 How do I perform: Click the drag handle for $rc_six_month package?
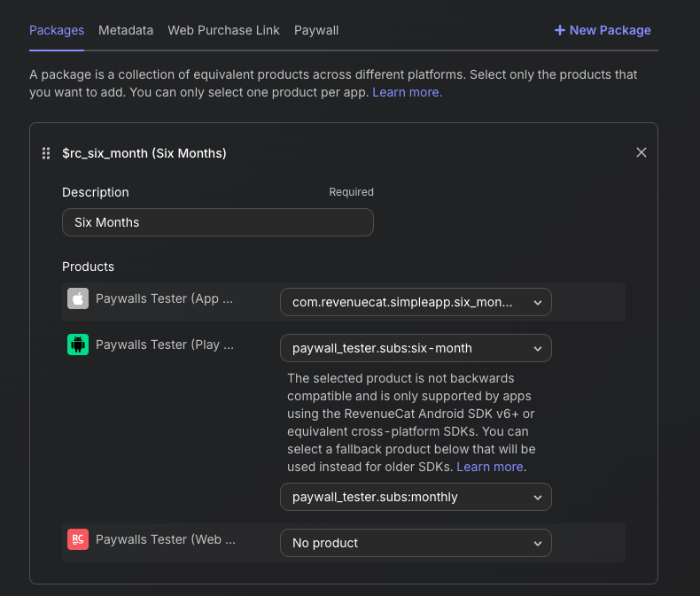coord(46,153)
